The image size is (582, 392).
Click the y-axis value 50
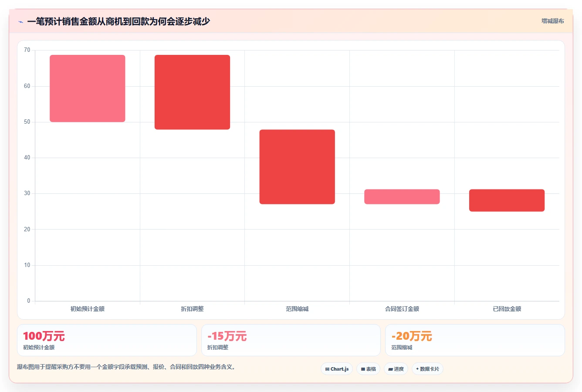tap(27, 122)
